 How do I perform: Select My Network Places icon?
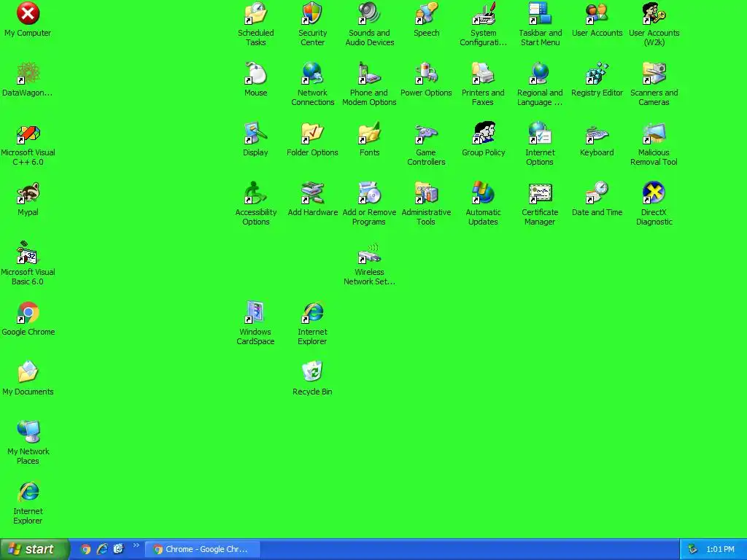tap(28, 432)
